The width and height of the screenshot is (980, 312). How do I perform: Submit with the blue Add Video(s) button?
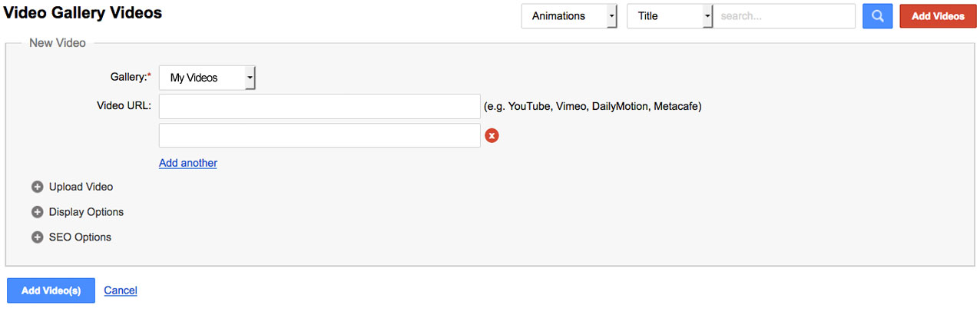(x=51, y=290)
